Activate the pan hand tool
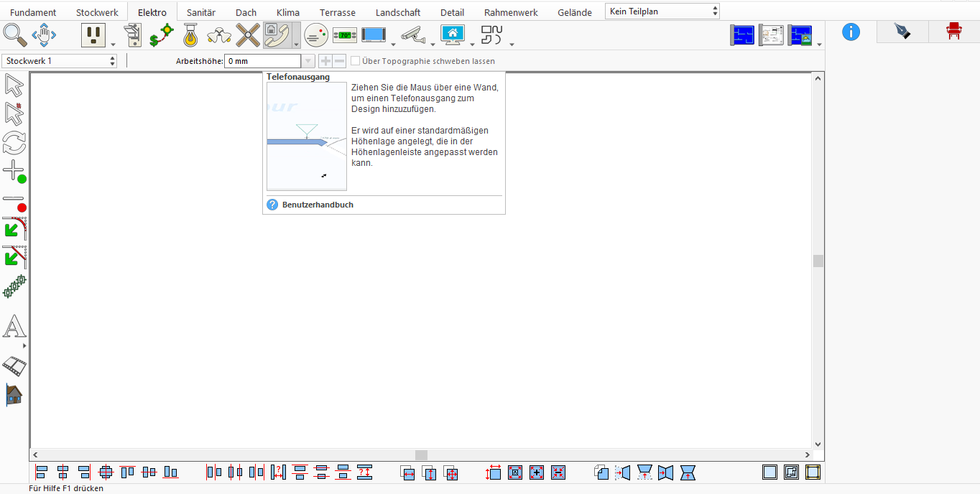This screenshot has height=494, width=980. coord(44,34)
